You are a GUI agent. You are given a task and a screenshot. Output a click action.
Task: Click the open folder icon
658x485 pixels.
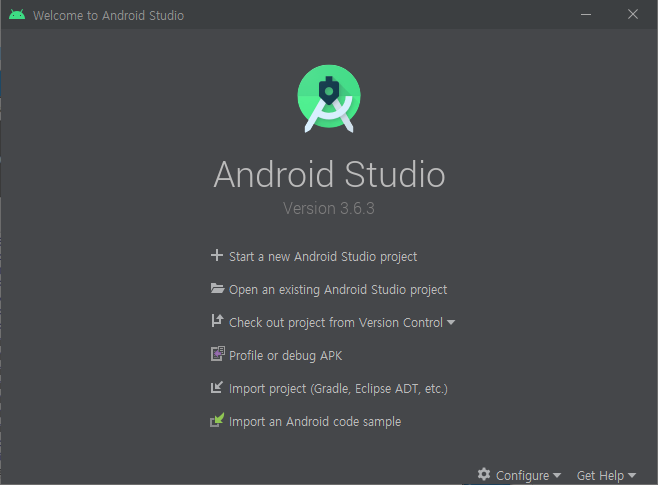point(217,288)
